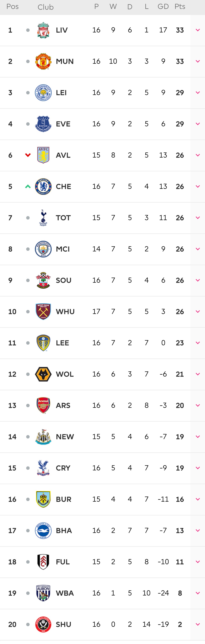Image resolution: width=205 pixels, height=644 pixels.
Task: Expand the Arsenal row chevron
Action: coord(197,406)
